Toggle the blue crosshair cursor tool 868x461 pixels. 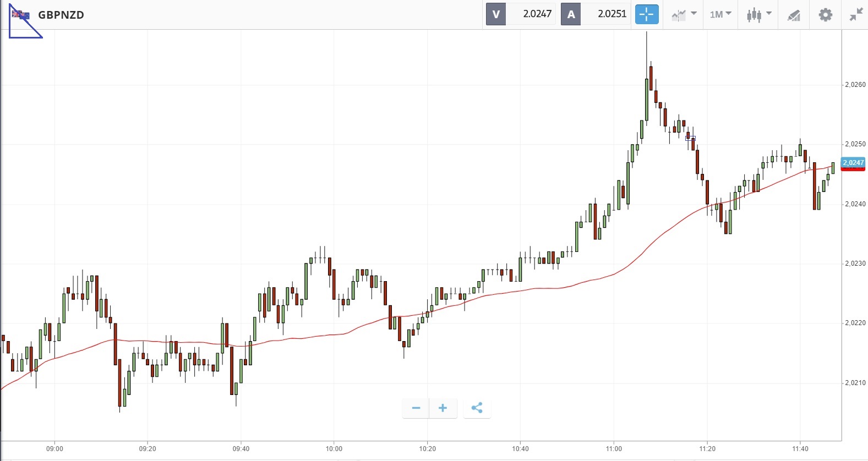coord(647,14)
